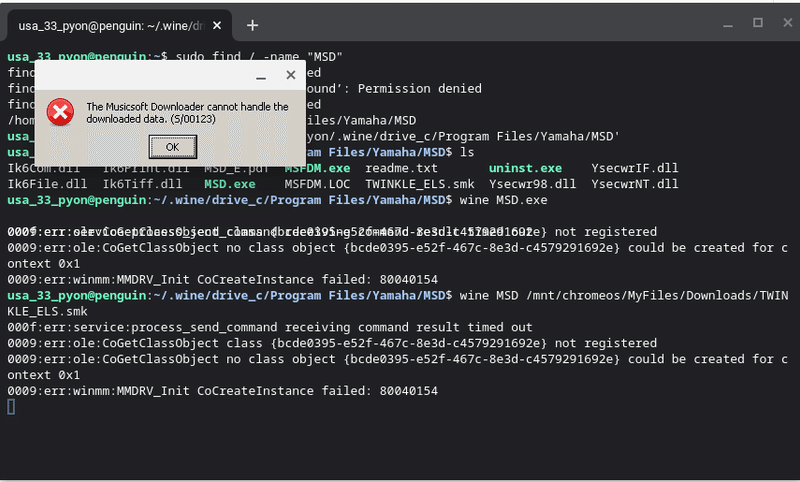The image size is (800, 482).
Task: Click the MSD.exe file name in listing
Action: click(230, 184)
